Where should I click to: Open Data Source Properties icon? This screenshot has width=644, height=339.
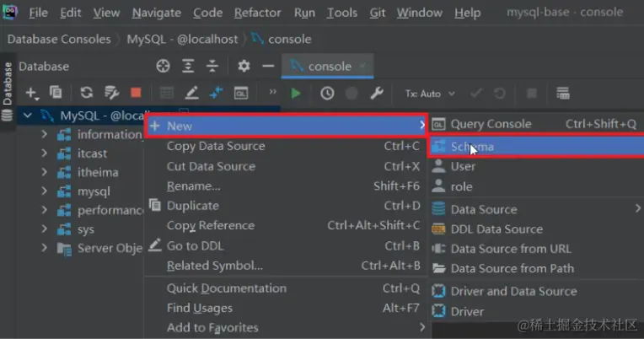[111, 93]
